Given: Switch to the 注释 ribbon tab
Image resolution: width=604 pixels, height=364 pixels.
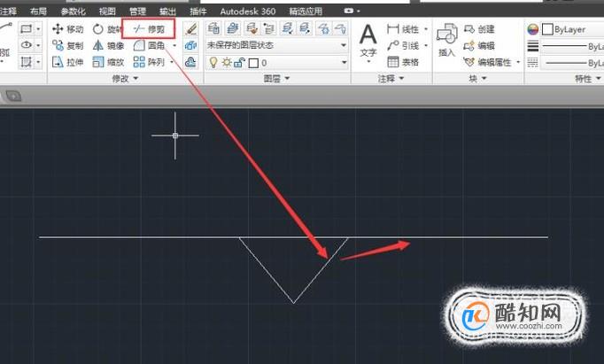Looking at the screenshot, I should (8, 12).
